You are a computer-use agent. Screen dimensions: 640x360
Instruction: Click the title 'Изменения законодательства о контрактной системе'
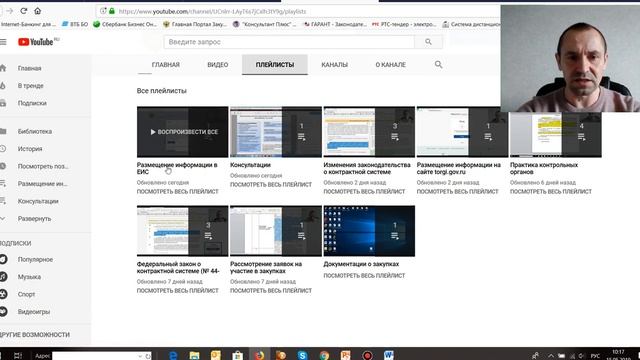click(367, 169)
